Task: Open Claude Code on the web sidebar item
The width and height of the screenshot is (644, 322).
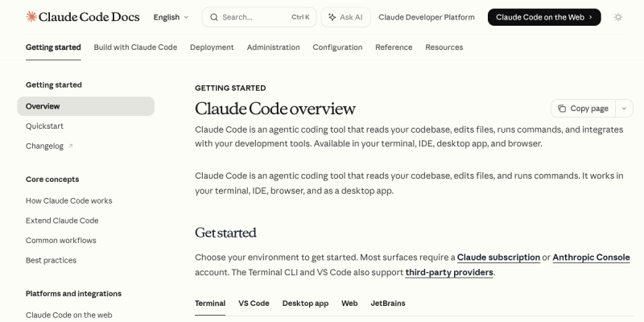Action: [x=69, y=315]
